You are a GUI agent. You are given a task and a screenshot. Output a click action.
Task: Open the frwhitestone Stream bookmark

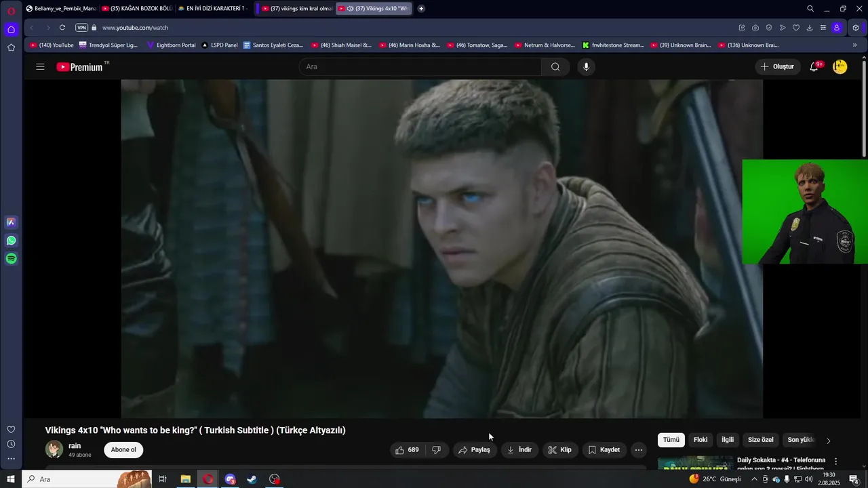pos(613,45)
